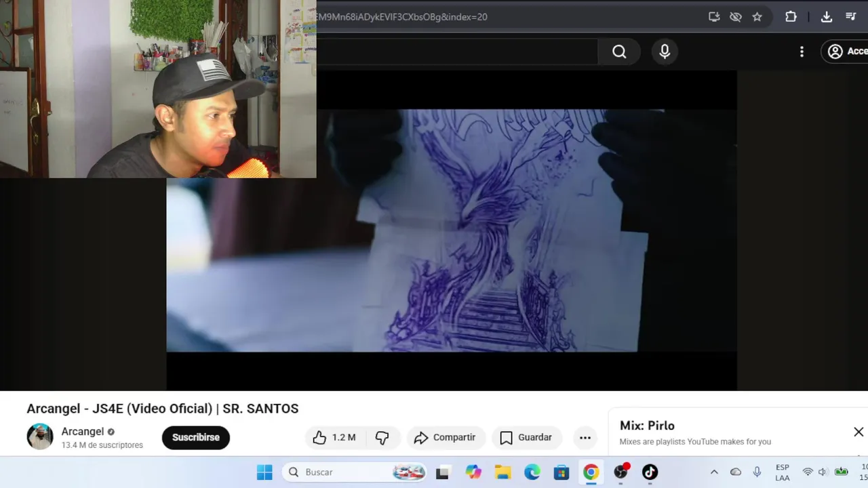Screen dimensions: 868x488
Task: Open OBS Studio from the taskbar
Action: [x=620, y=472]
